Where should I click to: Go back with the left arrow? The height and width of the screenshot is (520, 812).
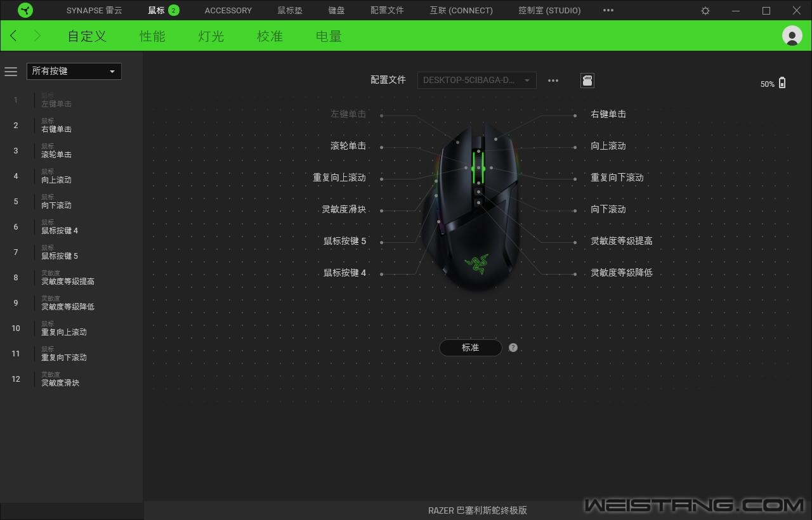coord(13,36)
